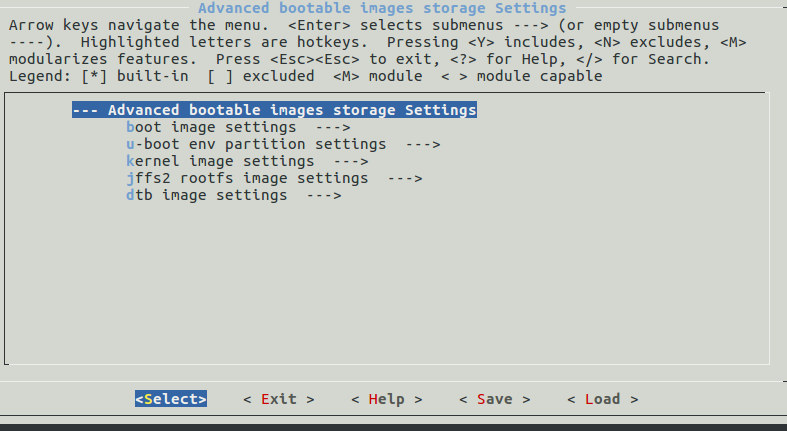Open the dtb image settings submenu
Image resolution: width=787 pixels, height=431 pixels.
coord(233,195)
